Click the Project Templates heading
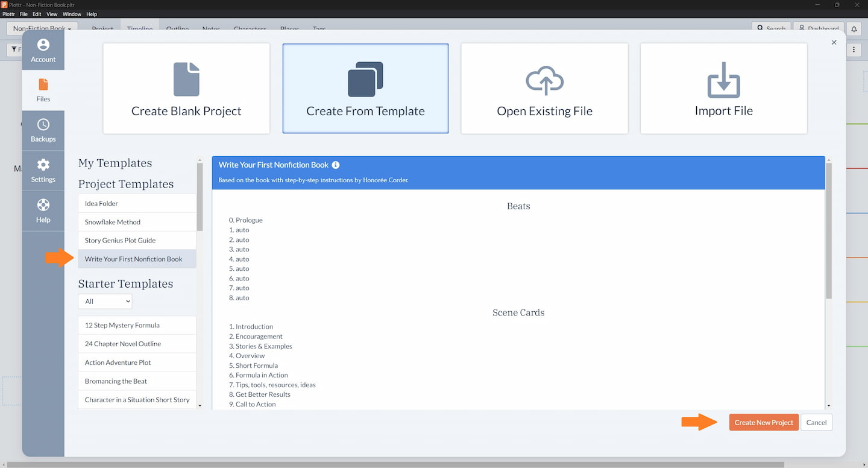 tap(126, 184)
